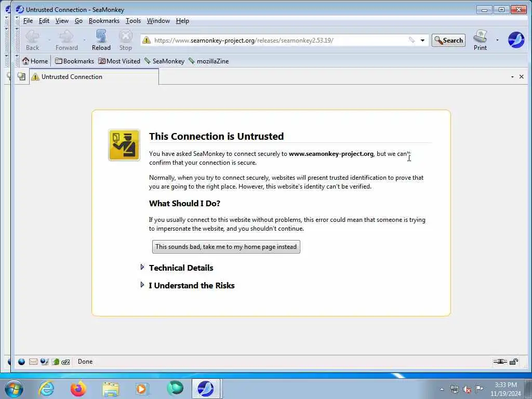Click the tag icon in URL bar
Viewport: 532px width, 399px height.
(x=411, y=40)
